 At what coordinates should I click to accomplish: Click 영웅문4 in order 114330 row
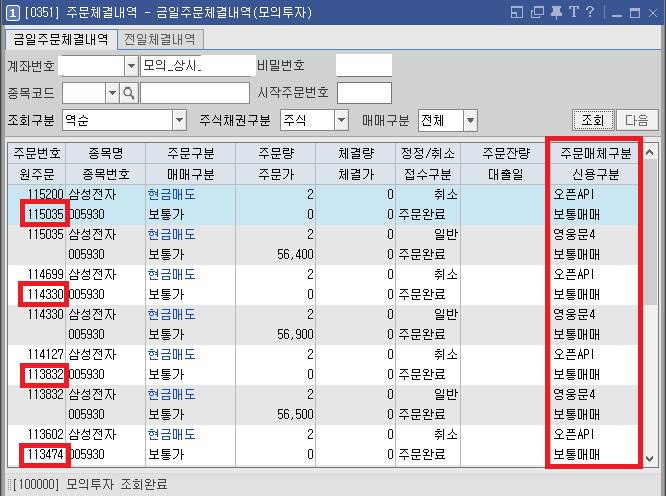coord(574,314)
